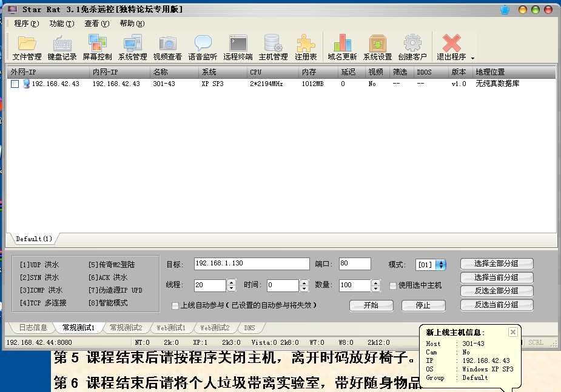This screenshot has width=561, height=392.
Task: Select the [8]智能模式 option
Action: coord(108,303)
